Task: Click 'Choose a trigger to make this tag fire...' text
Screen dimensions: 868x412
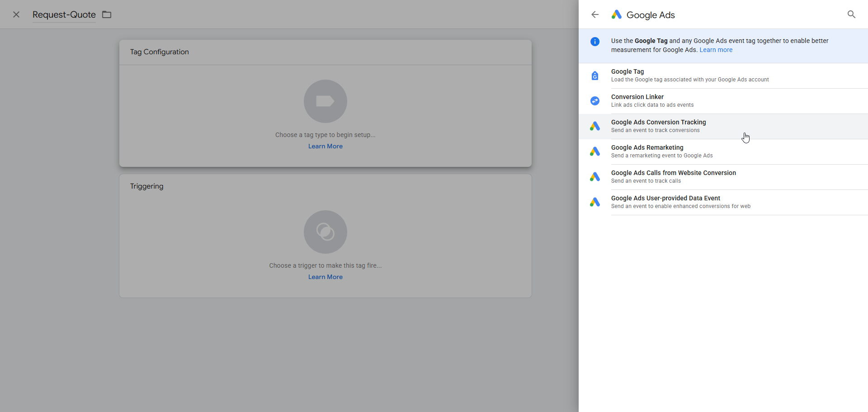Action: 325,265
